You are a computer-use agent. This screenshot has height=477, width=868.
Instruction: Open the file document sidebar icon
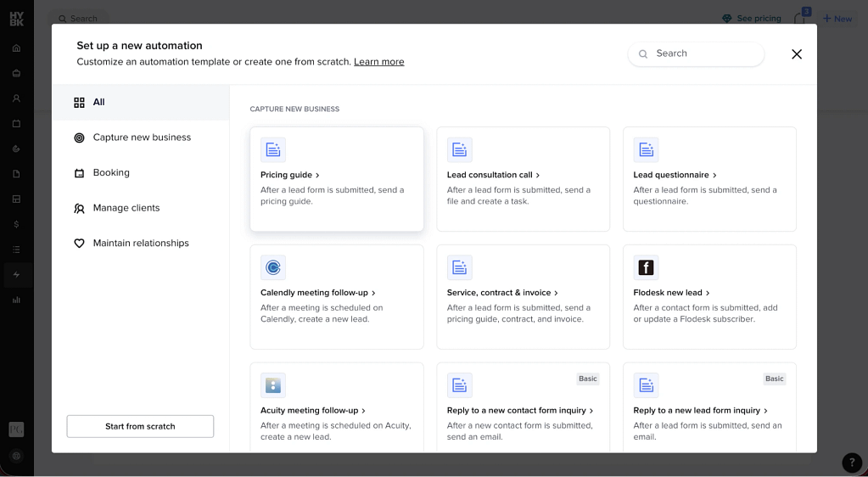pos(17,174)
